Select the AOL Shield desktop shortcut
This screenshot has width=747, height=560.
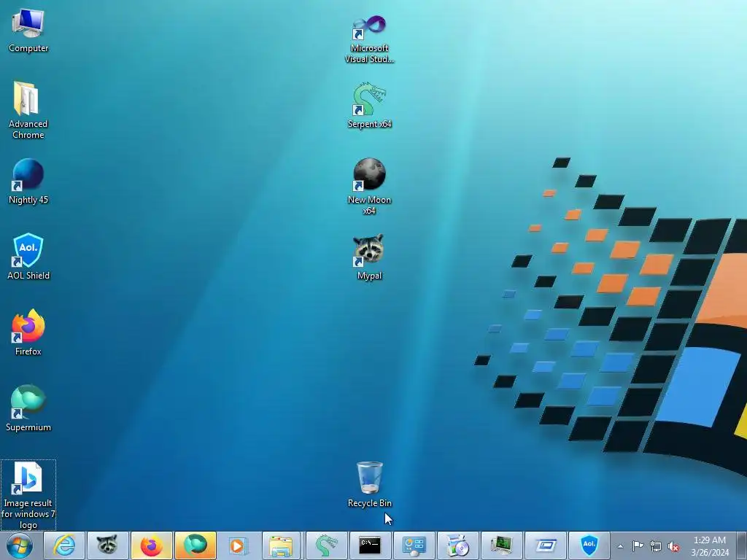(28, 257)
